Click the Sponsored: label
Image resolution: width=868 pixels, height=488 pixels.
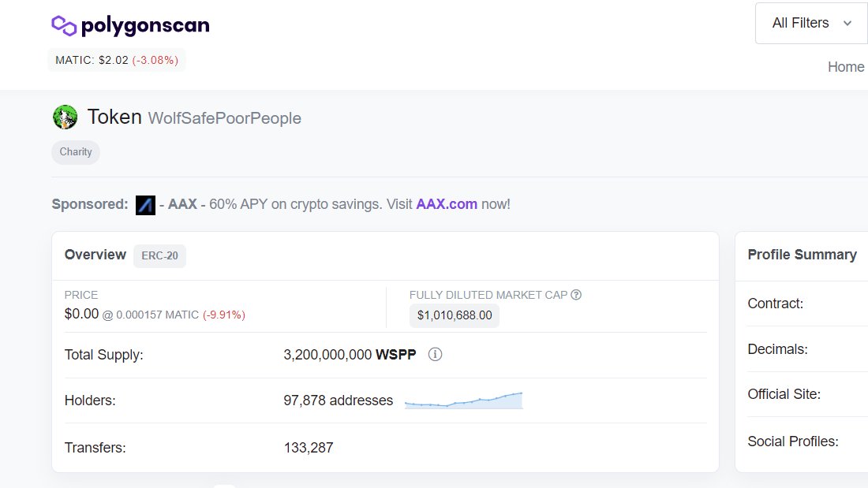(x=90, y=204)
